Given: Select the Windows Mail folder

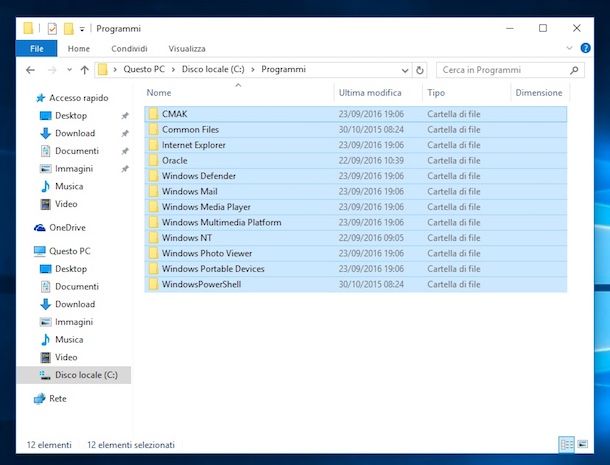Looking at the screenshot, I should [x=356, y=191].
